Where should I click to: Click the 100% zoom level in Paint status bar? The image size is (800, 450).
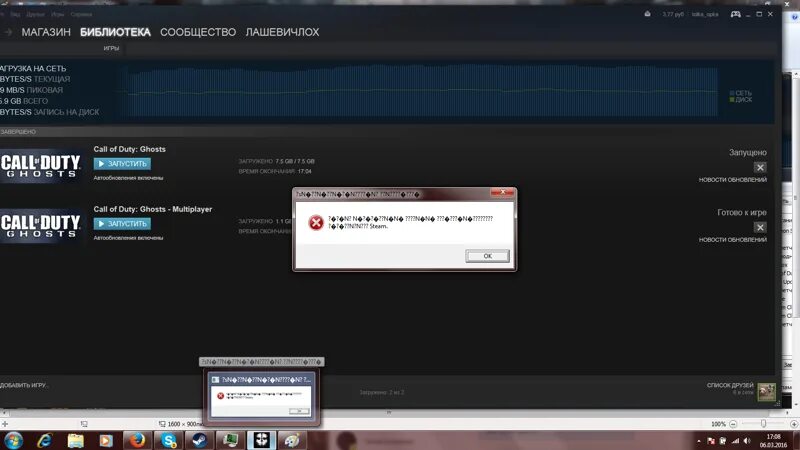click(718, 424)
